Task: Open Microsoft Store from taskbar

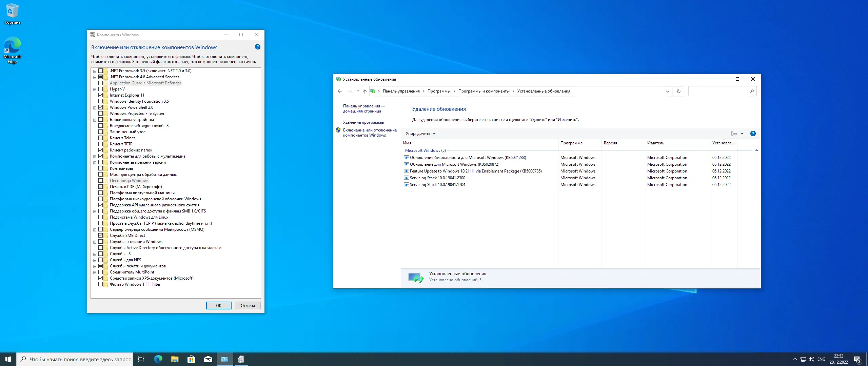Action: tap(191, 359)
